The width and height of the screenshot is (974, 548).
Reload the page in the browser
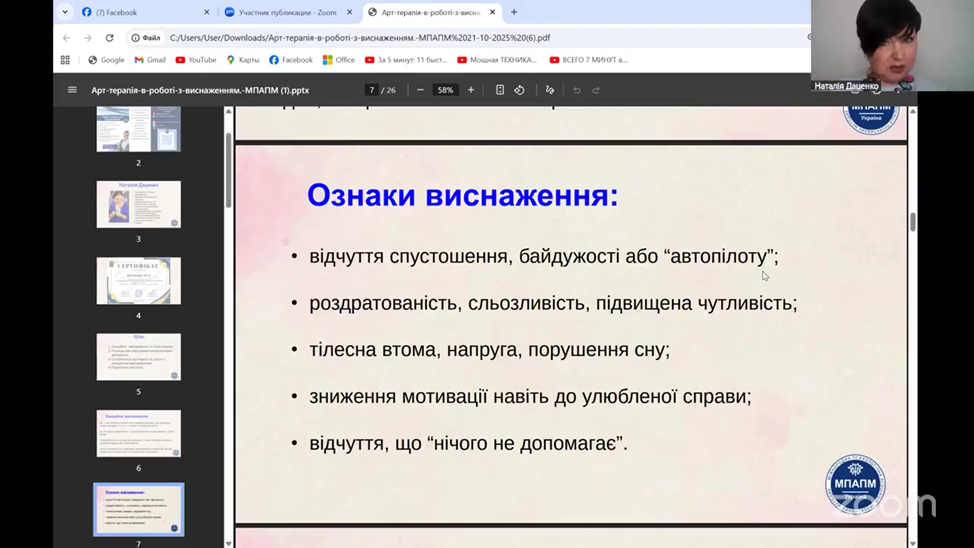pyautogui.click(x=109, y=38)
